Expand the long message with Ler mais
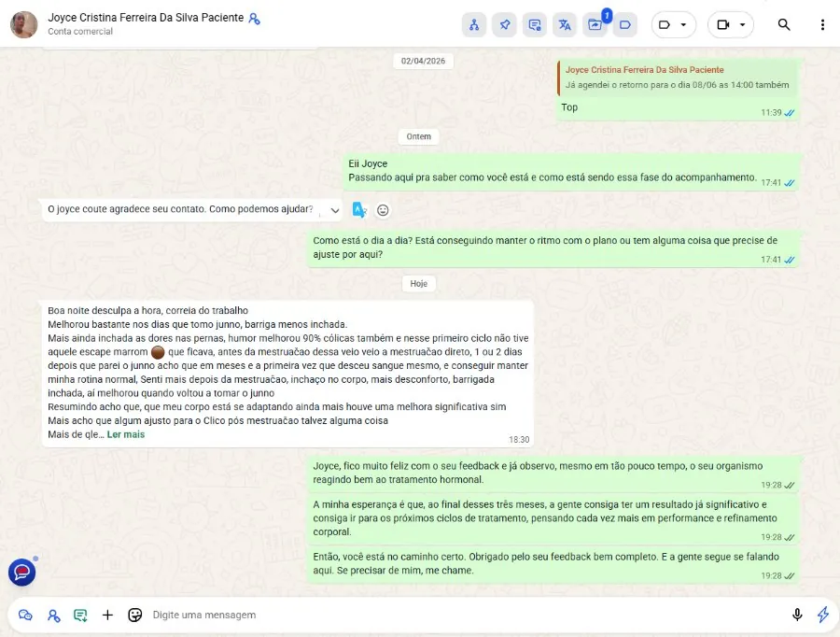Image resolution: width=840 pixels, height=637 pixels. 126,434
